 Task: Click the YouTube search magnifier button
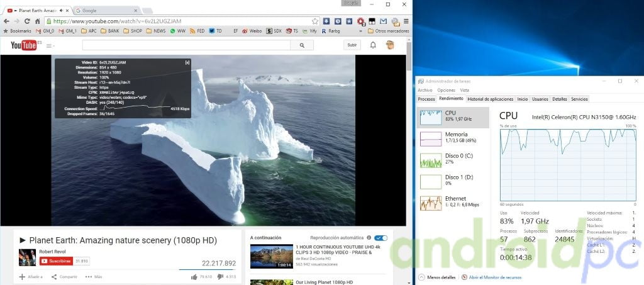tap(303, 45)
